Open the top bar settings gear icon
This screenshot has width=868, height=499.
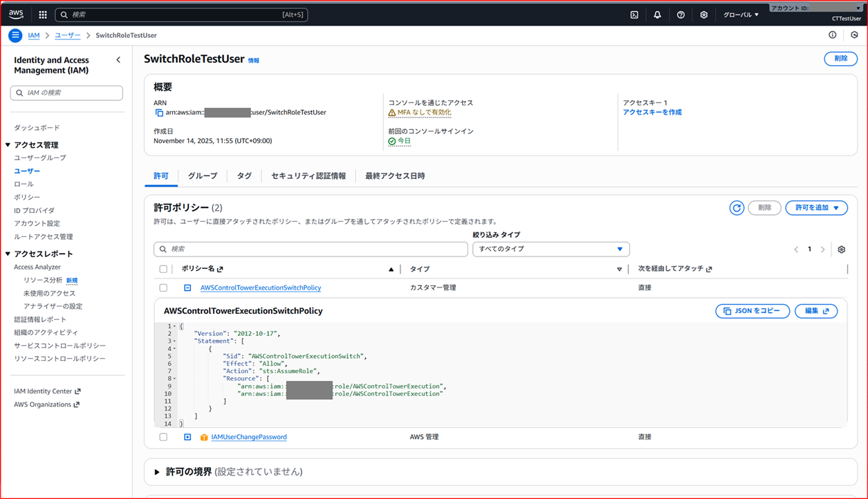coord(703,14)
